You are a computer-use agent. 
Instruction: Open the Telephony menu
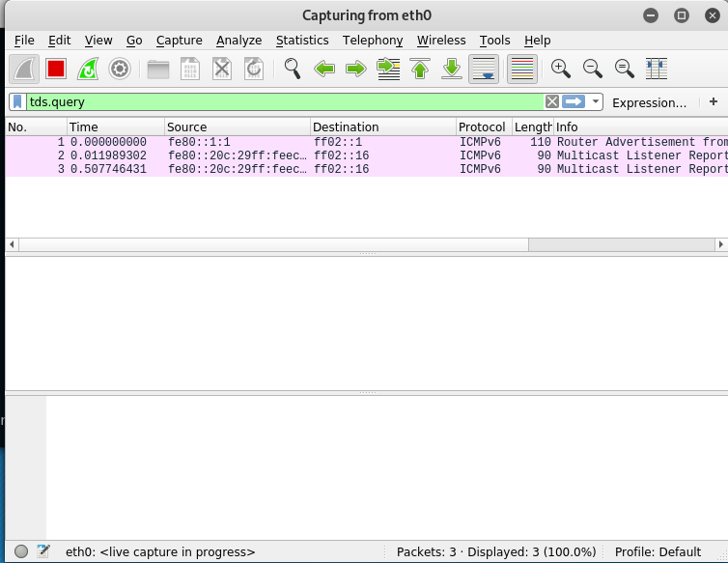[x=373, y=41]
